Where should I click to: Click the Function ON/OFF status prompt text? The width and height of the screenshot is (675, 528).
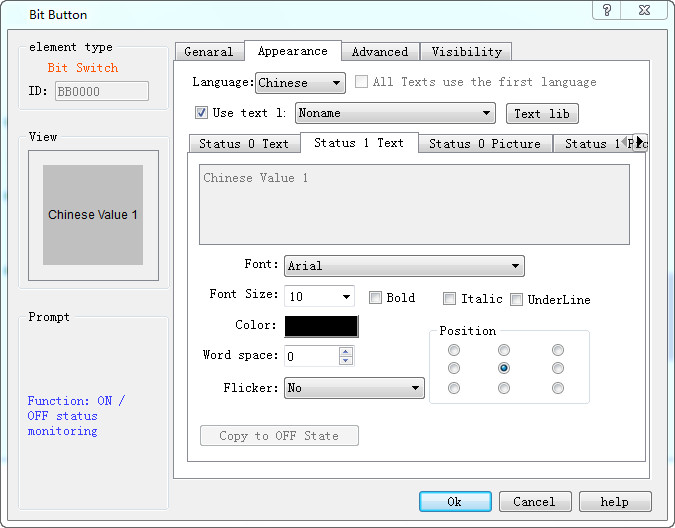tap(76, 416)
